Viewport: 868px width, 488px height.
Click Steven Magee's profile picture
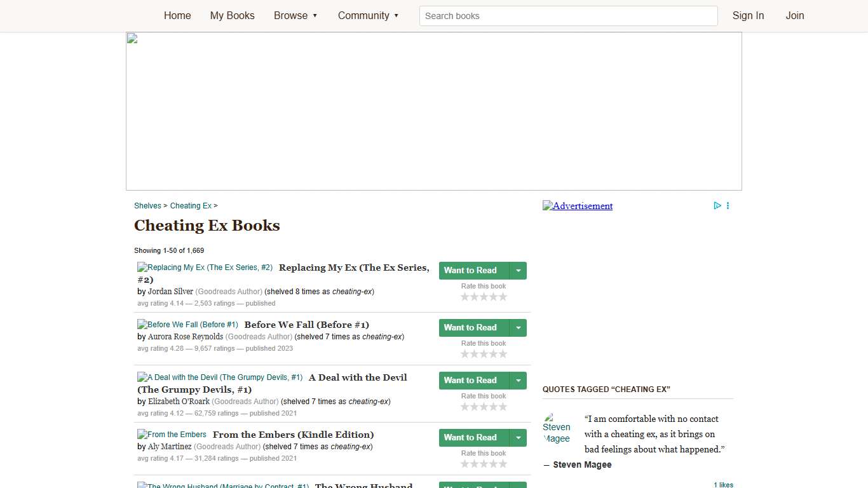557,426
